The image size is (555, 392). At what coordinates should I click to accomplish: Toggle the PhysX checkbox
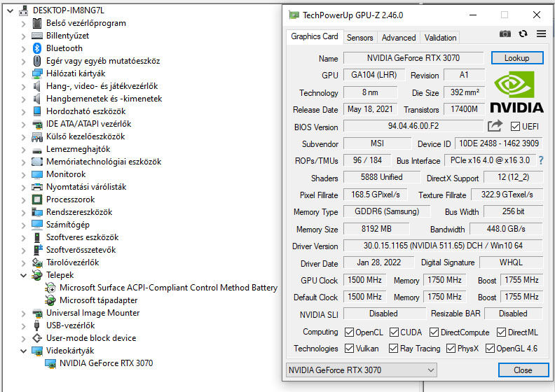click(x=451, y=348)
